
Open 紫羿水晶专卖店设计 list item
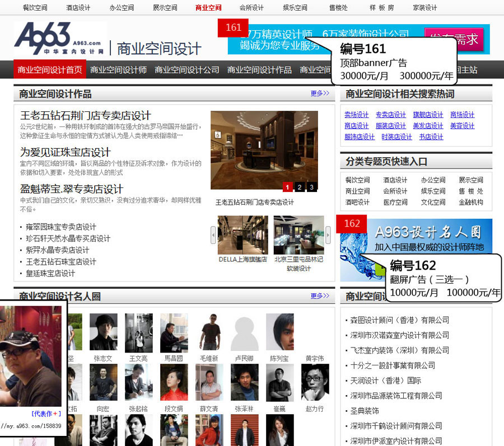click(x=58, y=250)
